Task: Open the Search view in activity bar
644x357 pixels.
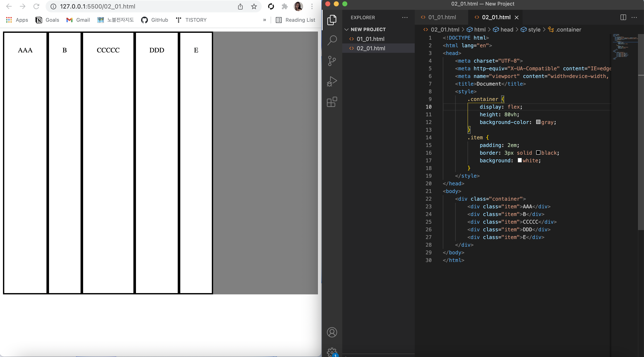Action: [x=332, y=40]
